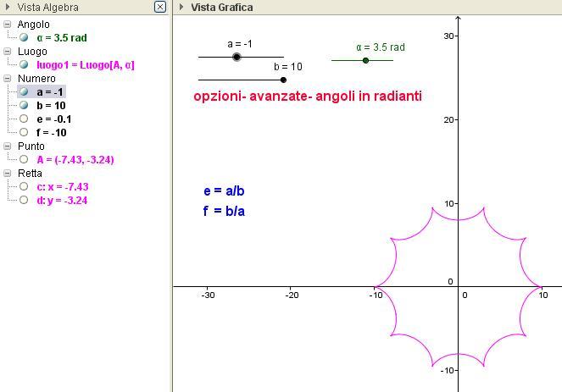
Task: Select luogo1 = Luogo[A, α] entry
Action: (x=86, y=65)
